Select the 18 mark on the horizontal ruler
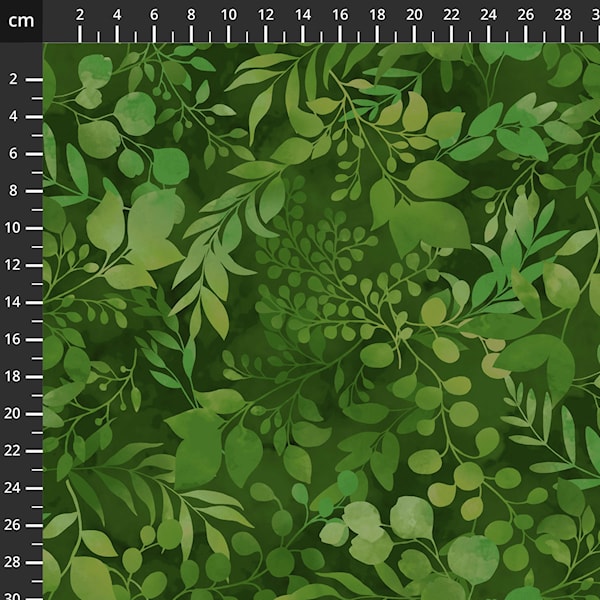600x600 pixels. tap(377, 15)
